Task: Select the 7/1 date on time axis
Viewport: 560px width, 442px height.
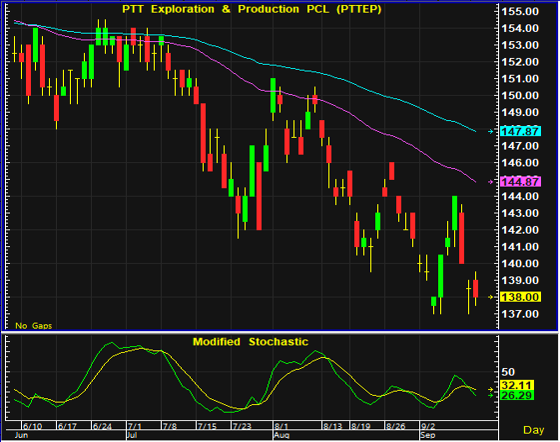Action: pyautogui.click(x=135, y=426)
